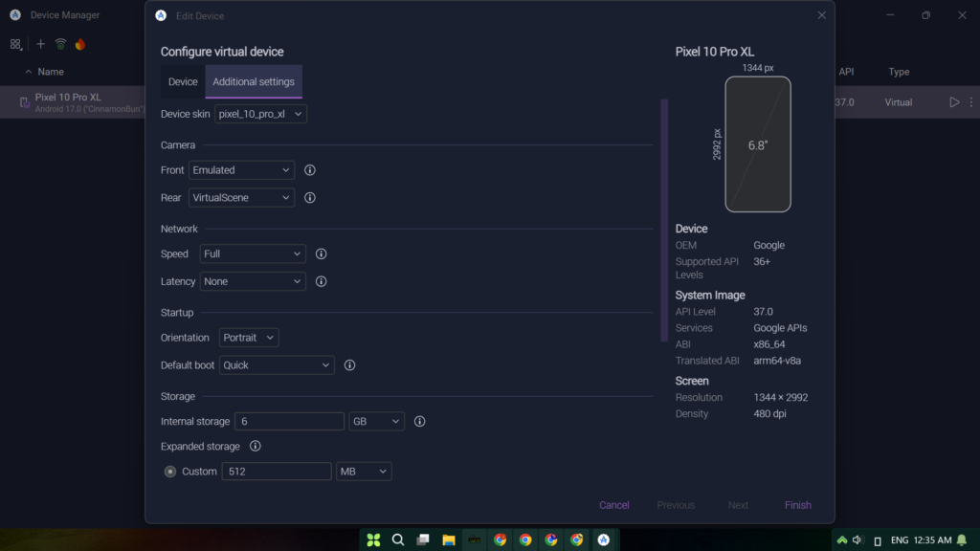This screenshot has width=980, height=551.
Task: Click the ENG language indicator
Action: tap(900, 540)
